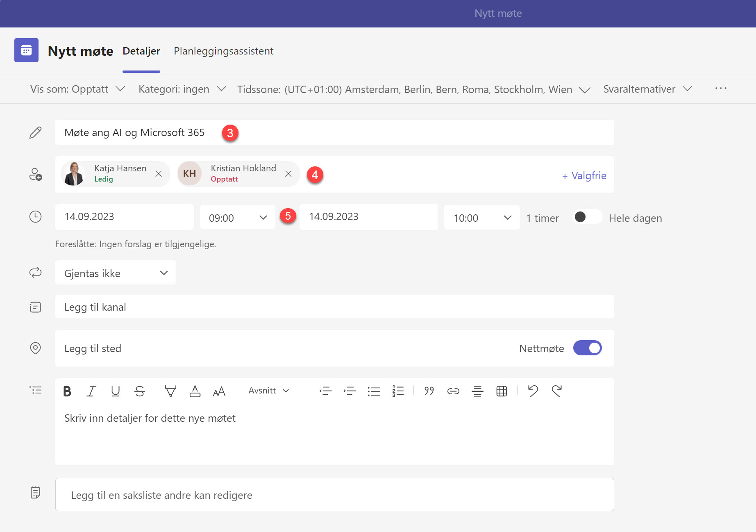
Task: Click the blockquote icon
Action: click(429, 391)
